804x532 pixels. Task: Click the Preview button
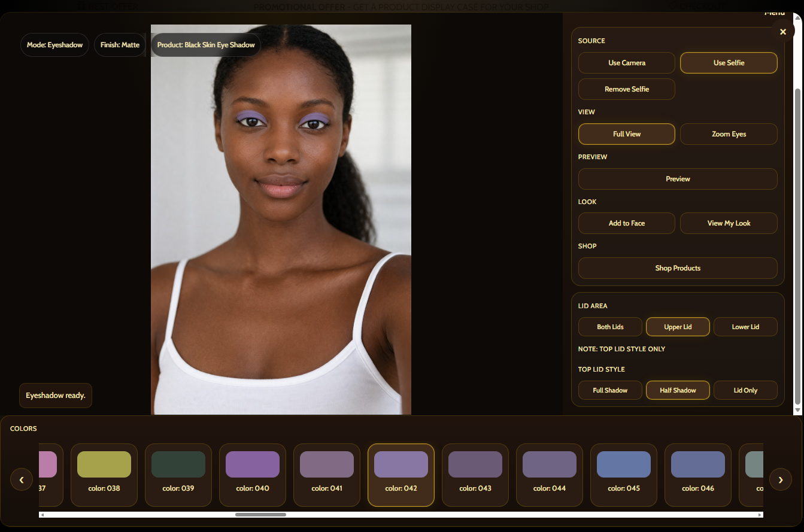point(678,179)
